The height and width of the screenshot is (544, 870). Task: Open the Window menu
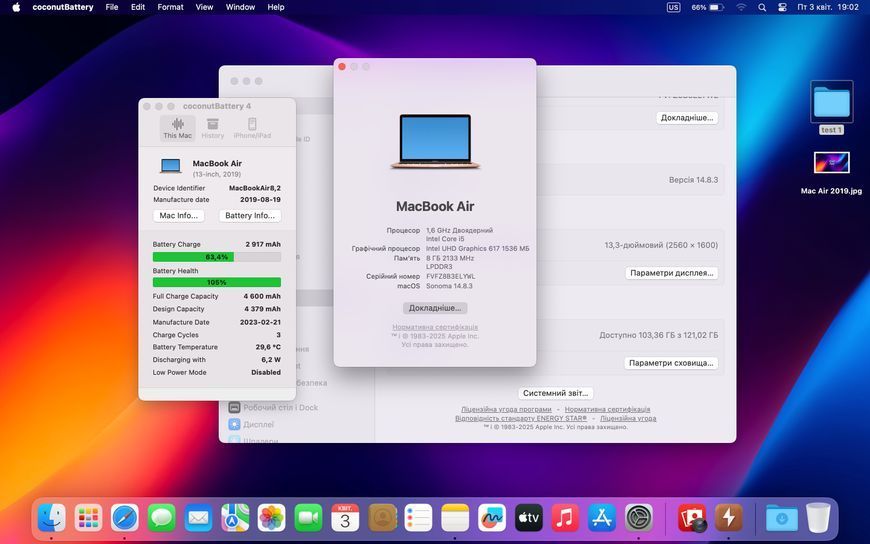point(240,7)
